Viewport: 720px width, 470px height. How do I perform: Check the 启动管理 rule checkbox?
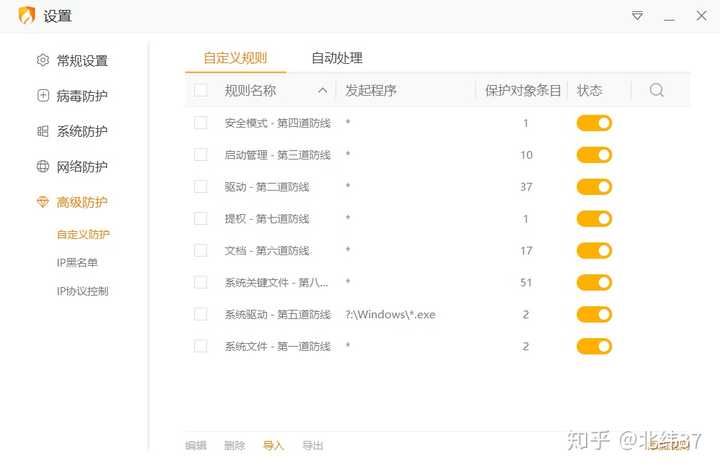201,155
